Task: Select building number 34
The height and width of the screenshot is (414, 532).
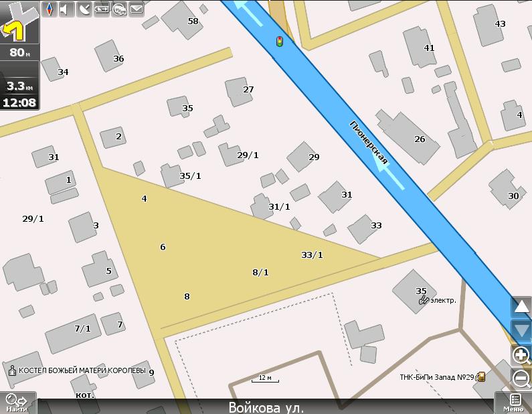Action: click(63, 72)
